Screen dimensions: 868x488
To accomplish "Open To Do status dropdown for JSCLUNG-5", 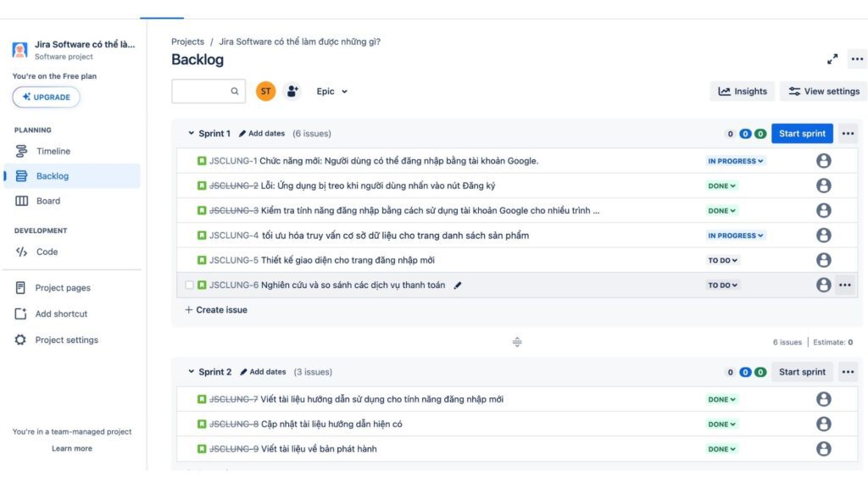I will pos(722,260).
